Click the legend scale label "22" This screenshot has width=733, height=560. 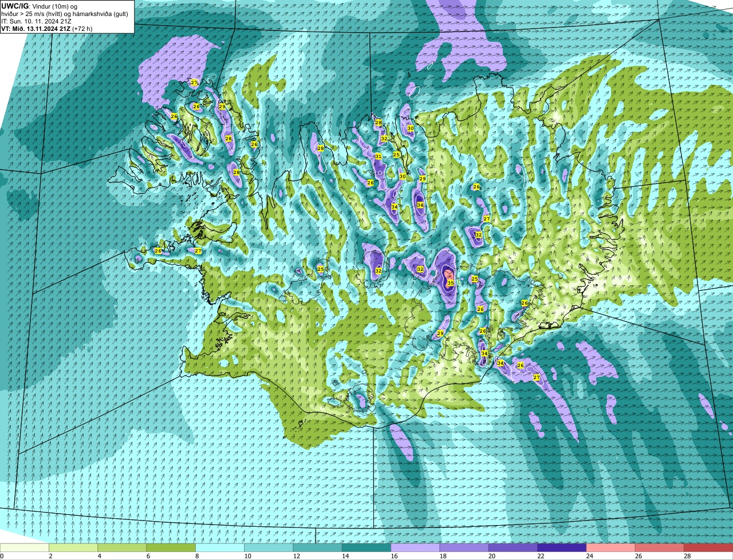(x=540, y=556)
